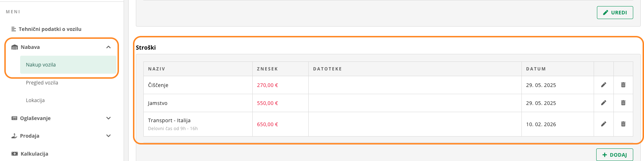Click the Znesek column header
Image resolution: width=644 pixels, height=161 pixels.
pyautogui.click(x=267, y=69)
